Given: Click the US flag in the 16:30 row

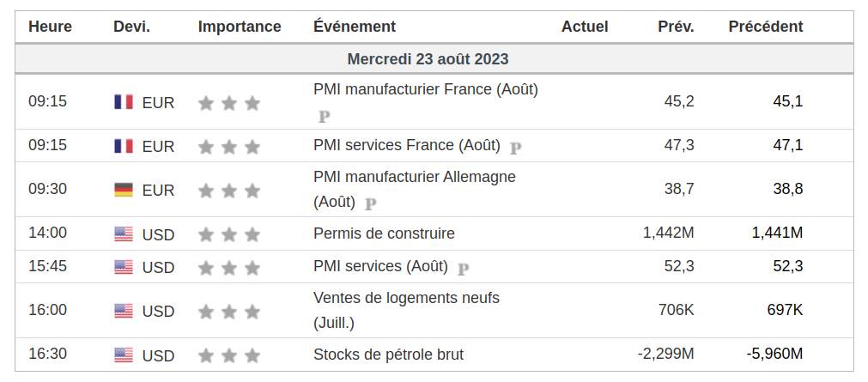Looking at the screenshot, I should tap(124, 355).
